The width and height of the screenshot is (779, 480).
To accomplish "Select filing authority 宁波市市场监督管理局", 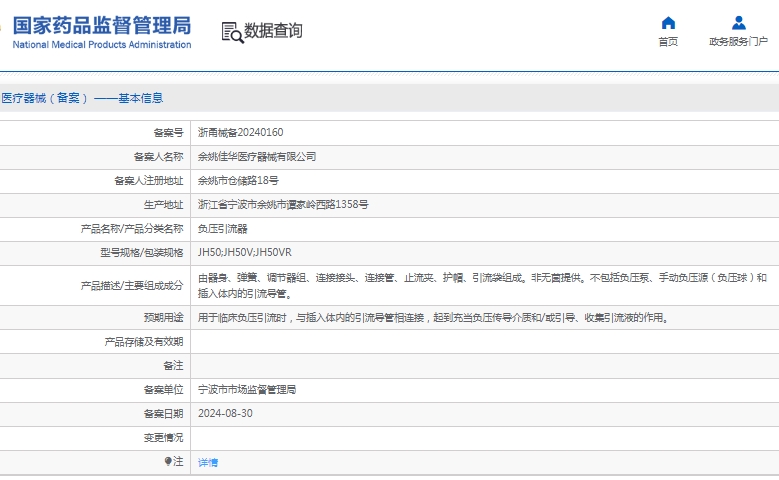I will tap(247, 390).
